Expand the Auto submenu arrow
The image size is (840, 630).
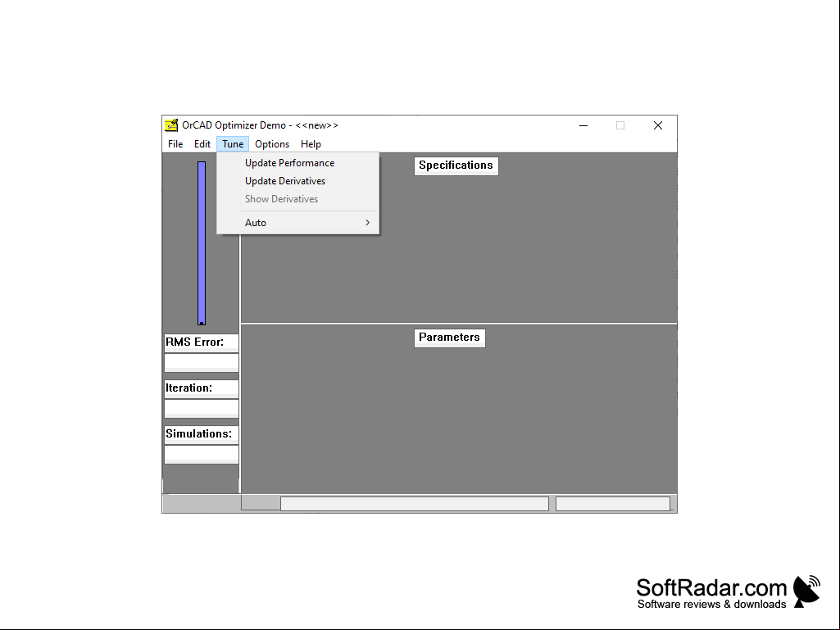367,222
